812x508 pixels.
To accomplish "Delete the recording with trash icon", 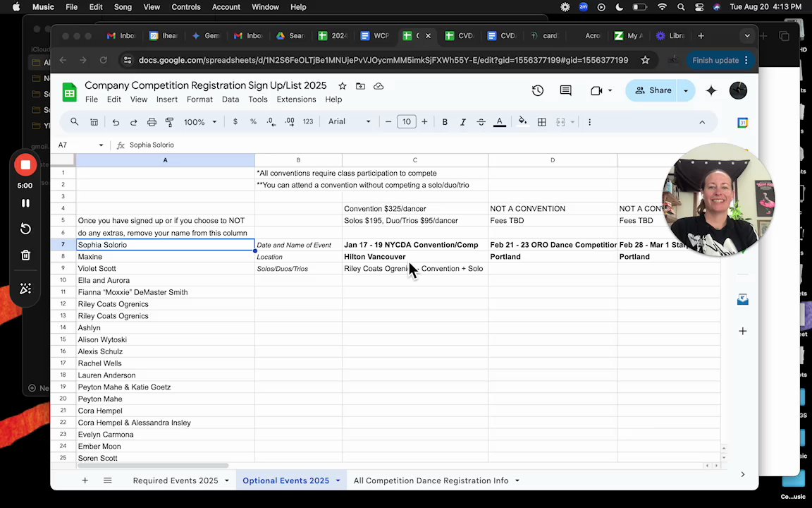I will 25,255.
